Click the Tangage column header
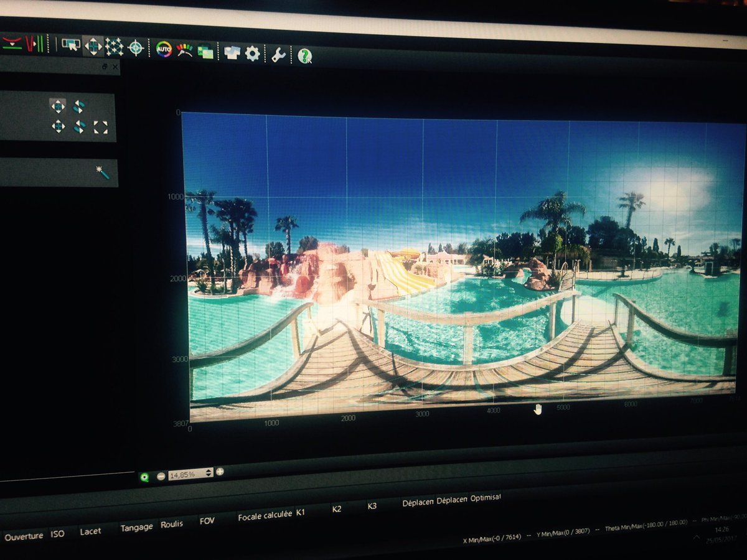This screenshot has height=560, width=747. click(x=136, y=527)
